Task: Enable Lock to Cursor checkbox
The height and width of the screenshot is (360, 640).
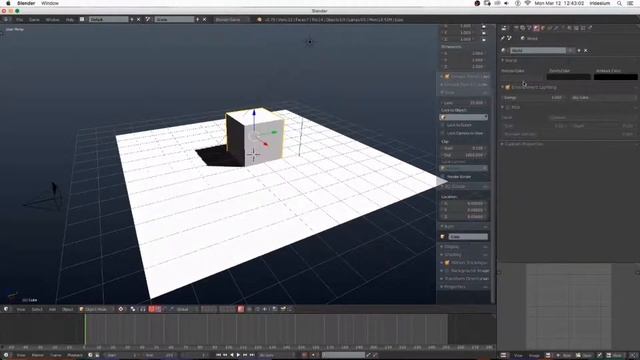Action: 443,125
